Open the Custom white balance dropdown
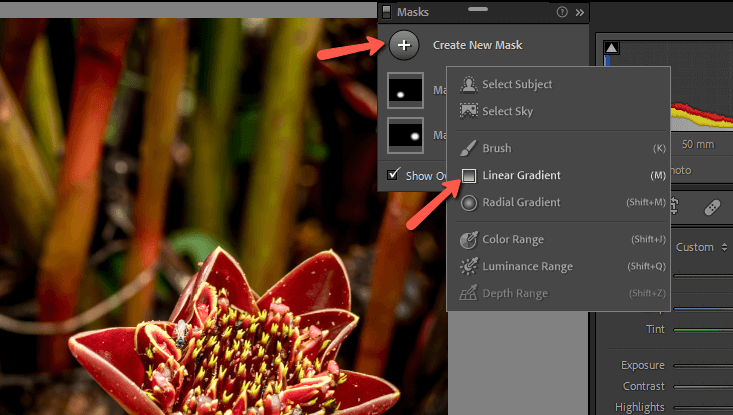Viewport: 733px width, 415px height. 701,247
